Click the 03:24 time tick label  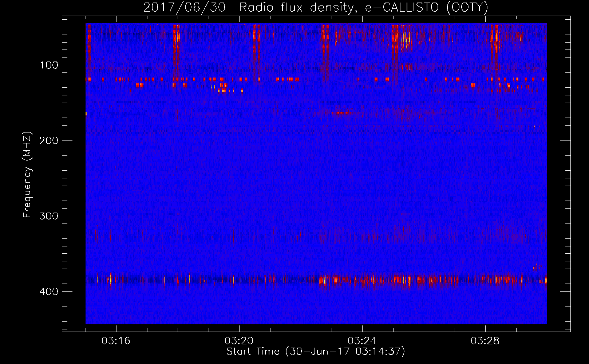362,341
